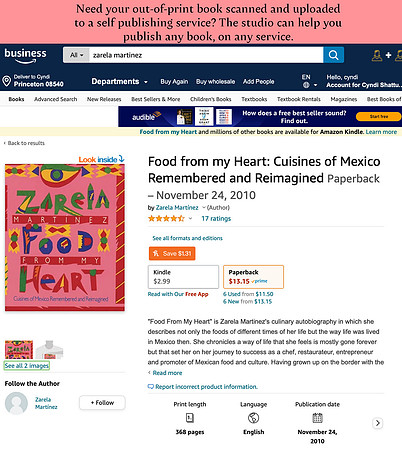Open the Textbook Rentals menu item
The height and width of the screenshot is (450, 402).
tap(299, 99)
